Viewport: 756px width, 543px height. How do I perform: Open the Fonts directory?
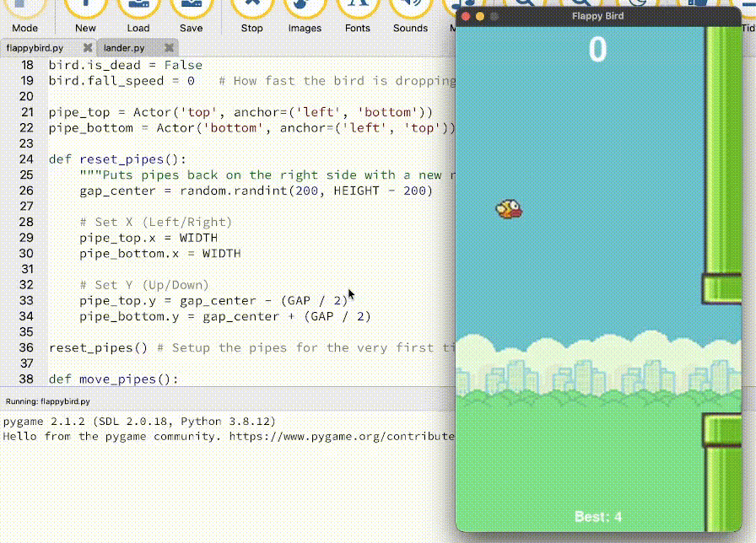coord(357,17)
